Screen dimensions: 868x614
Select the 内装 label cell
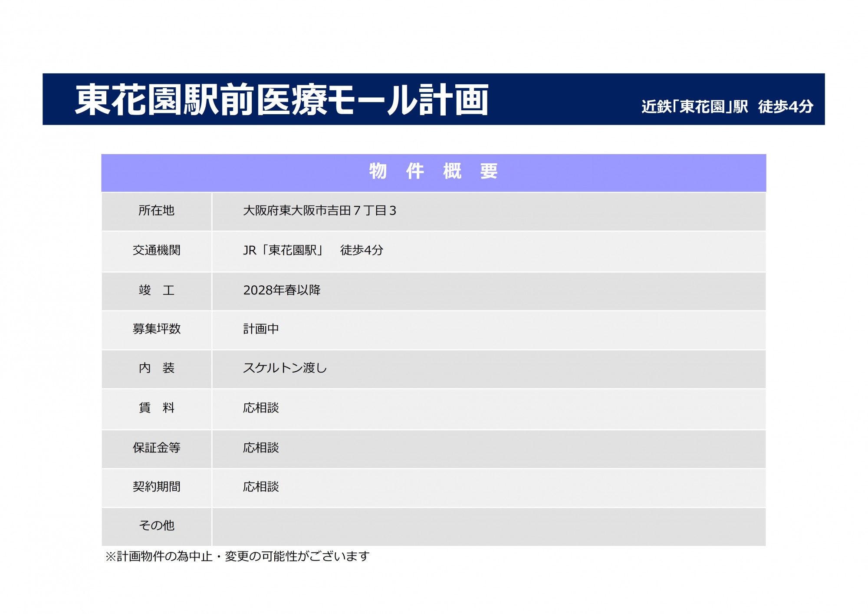[x=156, y=368]
